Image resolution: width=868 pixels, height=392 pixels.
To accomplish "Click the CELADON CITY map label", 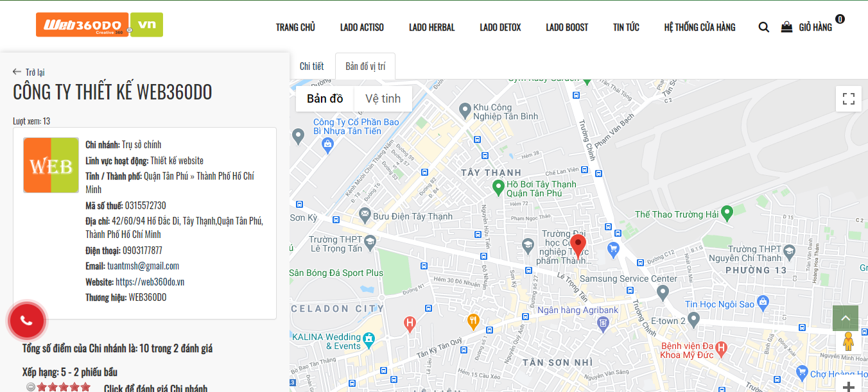I will coord(338,309).
